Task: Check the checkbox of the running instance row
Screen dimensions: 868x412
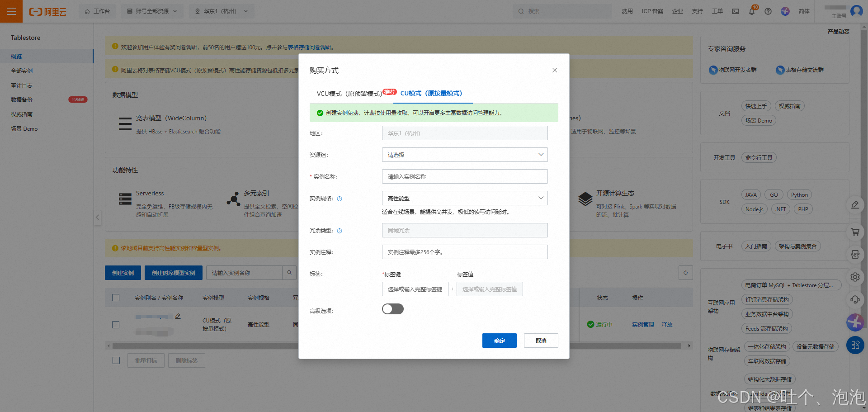Action: point(116,324)
